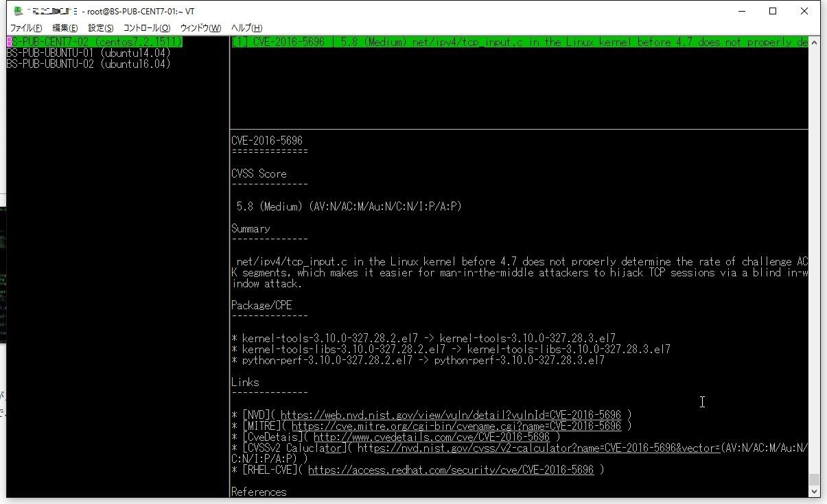827x504 pixels.
Task: Open the NVD web.nvd.nist.gov link
Action: tap(451, 415)
